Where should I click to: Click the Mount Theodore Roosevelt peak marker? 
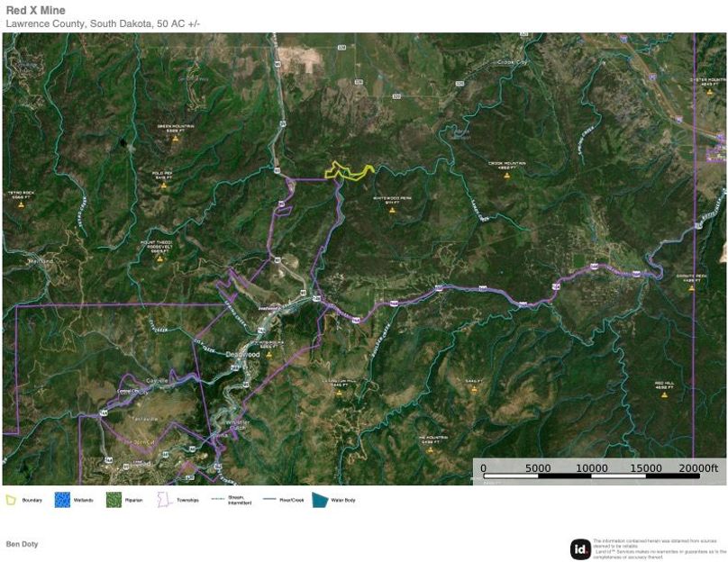pos(159,259)
